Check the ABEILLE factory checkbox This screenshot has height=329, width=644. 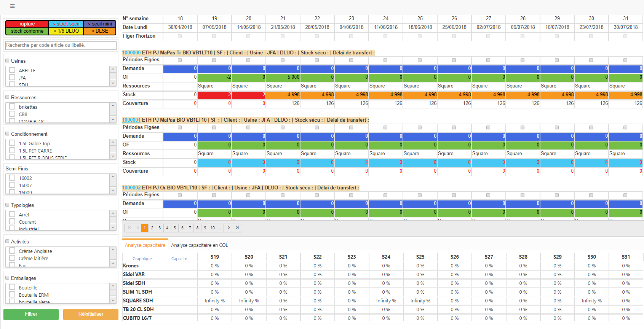[13, 70]
